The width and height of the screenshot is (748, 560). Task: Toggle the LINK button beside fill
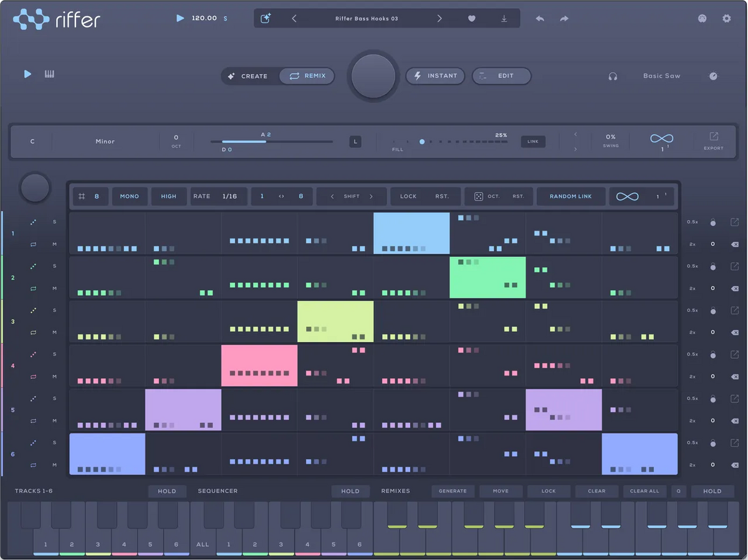(533, 141)
